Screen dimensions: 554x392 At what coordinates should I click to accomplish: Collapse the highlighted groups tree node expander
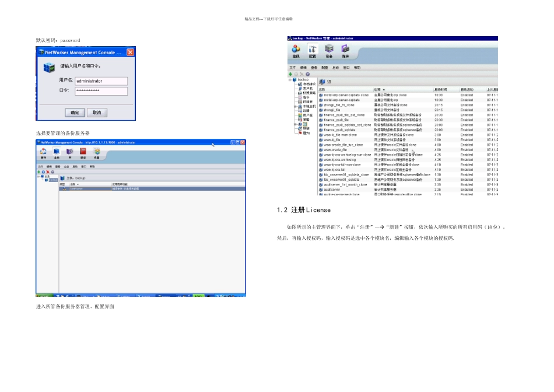[296, 124]
